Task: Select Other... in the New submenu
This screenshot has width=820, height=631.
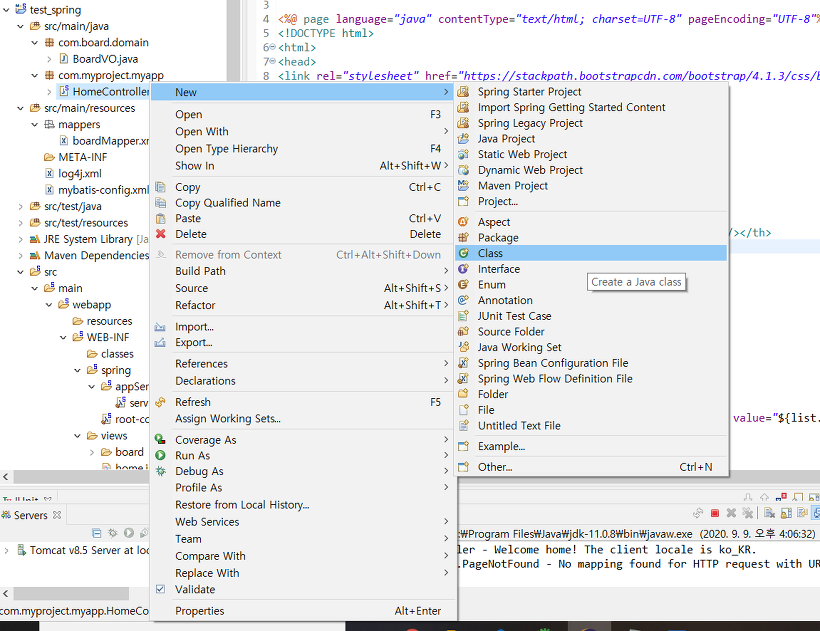Action: pos(591,467)
